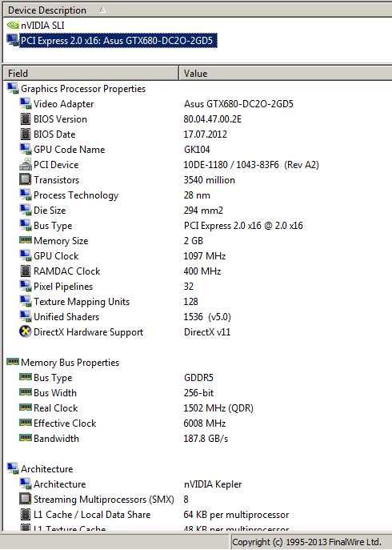
Task: Click the BIOS Version chip icon
Action: (26, 119)
